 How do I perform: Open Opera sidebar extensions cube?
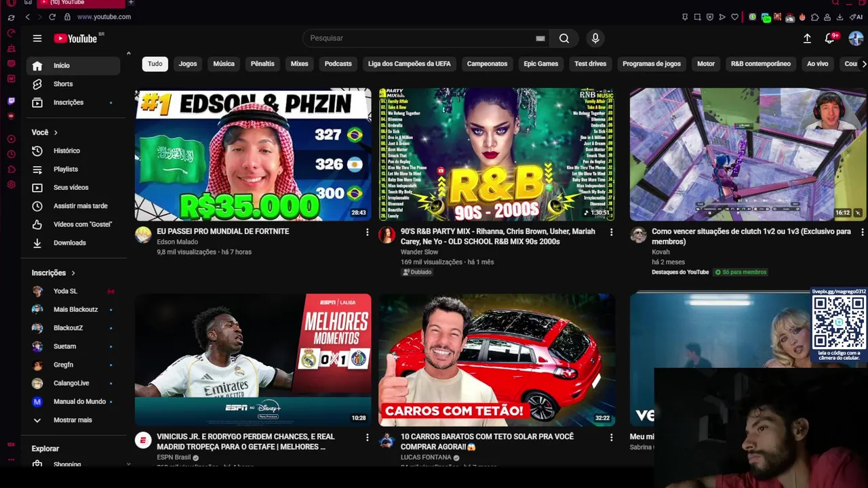(11, 169)
